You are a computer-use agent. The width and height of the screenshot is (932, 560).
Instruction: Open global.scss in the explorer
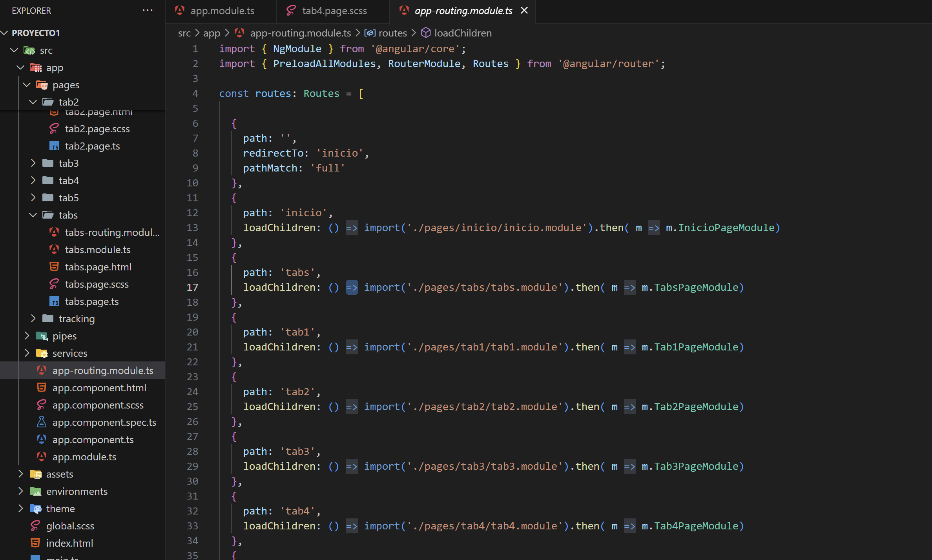coord(70,526)
